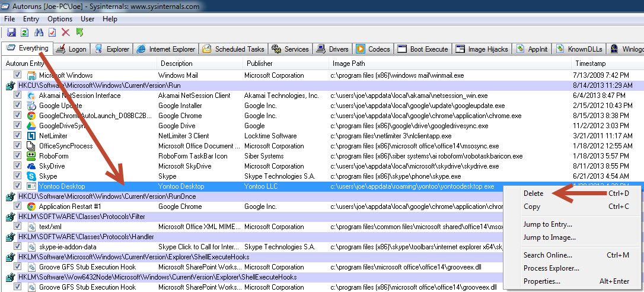This screenshot has height=292, width=644.
Task: Open the Options menu
Action: (60, 19)
